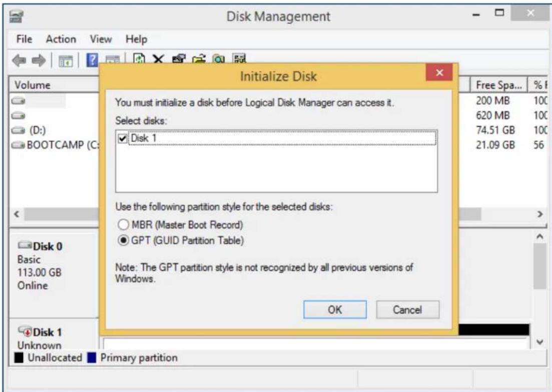This screenshot has width=552, height=392.
Task: Select the BOOTCAMP (C: volume label
Action: 64,145
